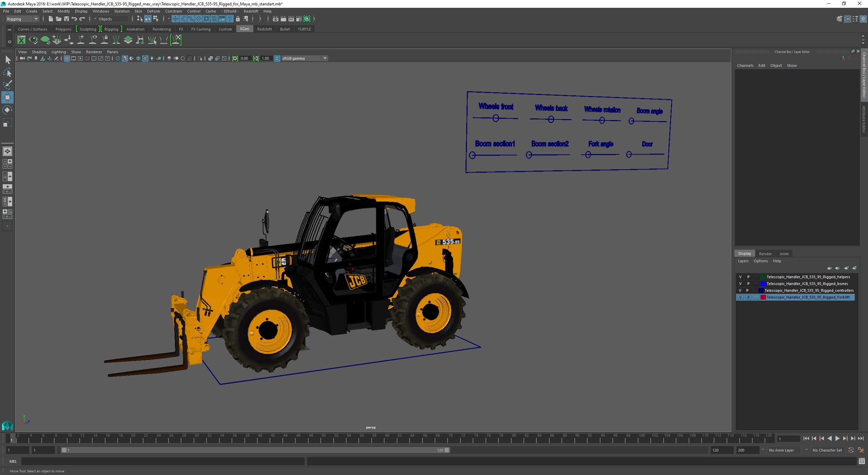Switch to single perspective view layout
868x475 pixels.
coord(7,151)
